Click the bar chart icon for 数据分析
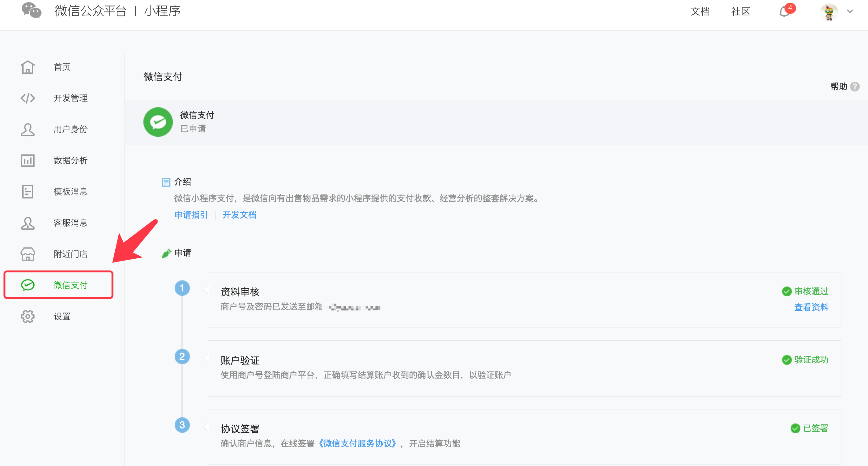The width and height of the screenshot is (868, 466). 28,161
